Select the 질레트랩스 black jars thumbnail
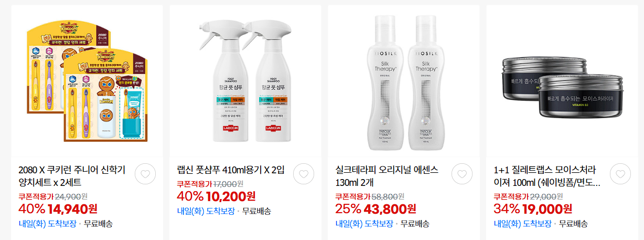This screenshot has height=240, width=644. 562,82
